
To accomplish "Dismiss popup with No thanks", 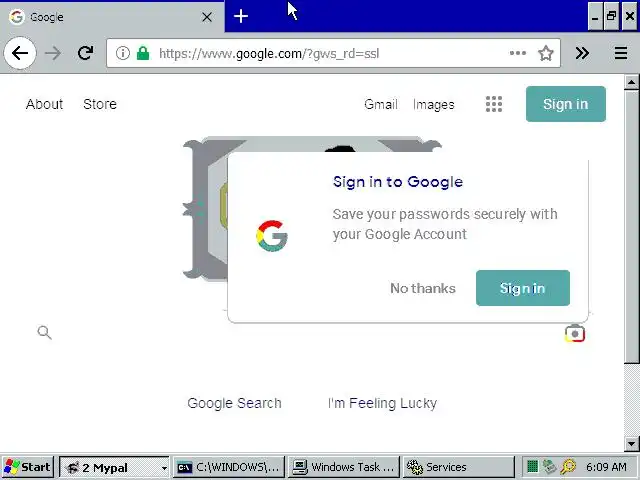I will coord(423,288).
